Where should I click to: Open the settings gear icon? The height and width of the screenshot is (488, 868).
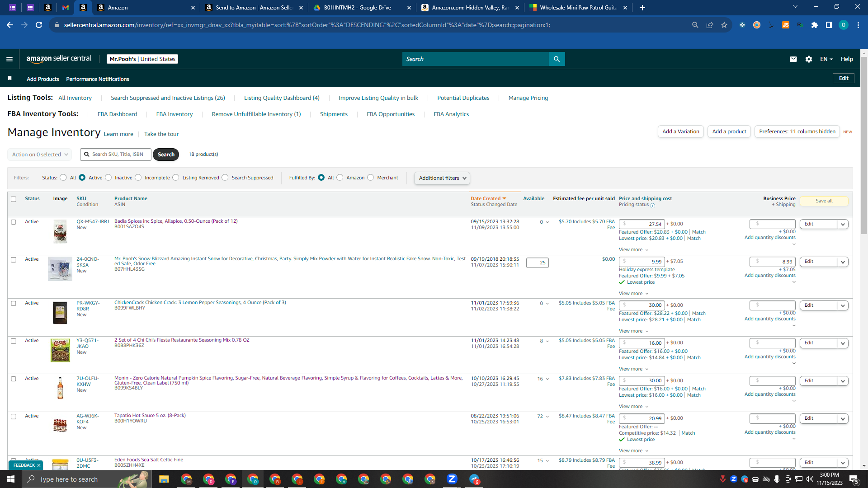pos(809,59)
